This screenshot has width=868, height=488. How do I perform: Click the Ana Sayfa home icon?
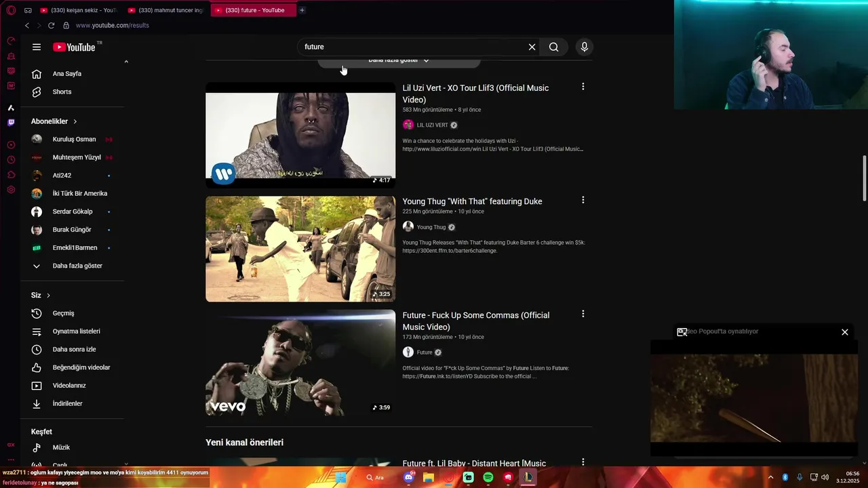click(37, 74)
